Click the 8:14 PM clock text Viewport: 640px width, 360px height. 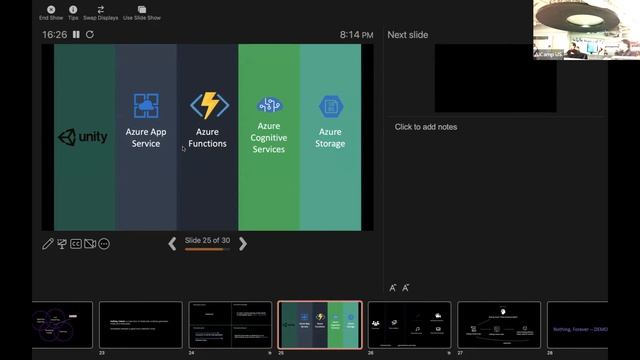pyautogui.click(x=356, y=35)
